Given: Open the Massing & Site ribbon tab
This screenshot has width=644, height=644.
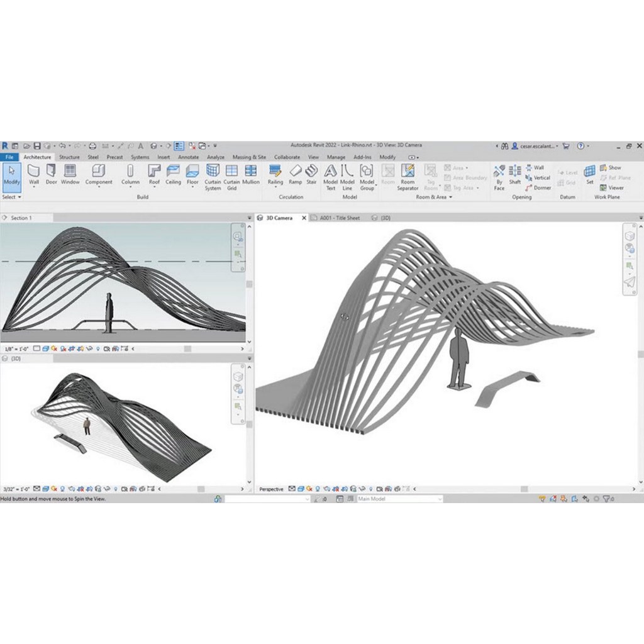Looking at the screenshot, I should click(x=250, y=157).
